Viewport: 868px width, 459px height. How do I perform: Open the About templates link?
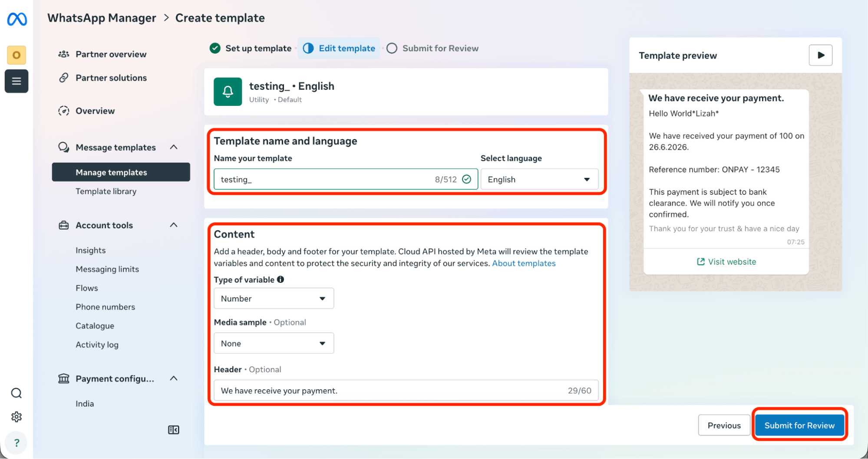524,263
